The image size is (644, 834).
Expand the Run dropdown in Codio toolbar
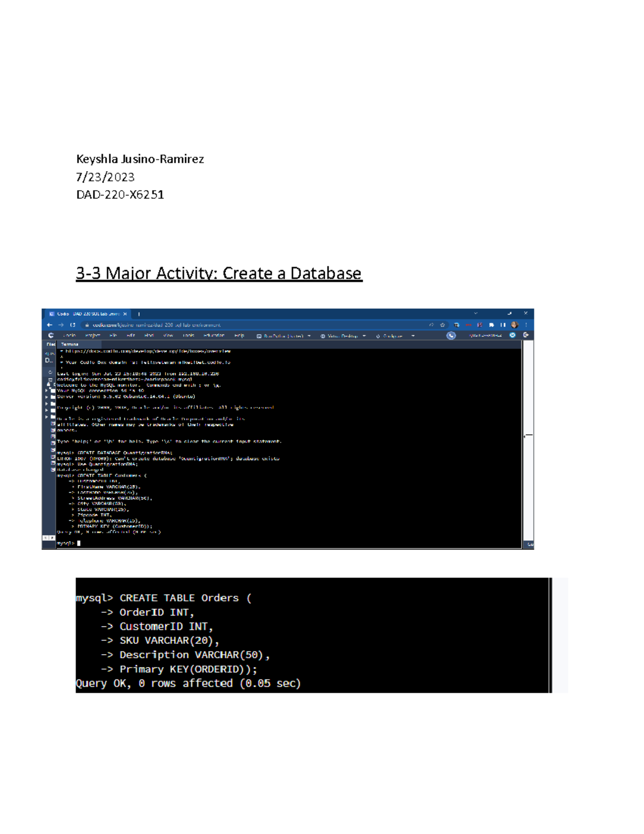tap(309, 336)
